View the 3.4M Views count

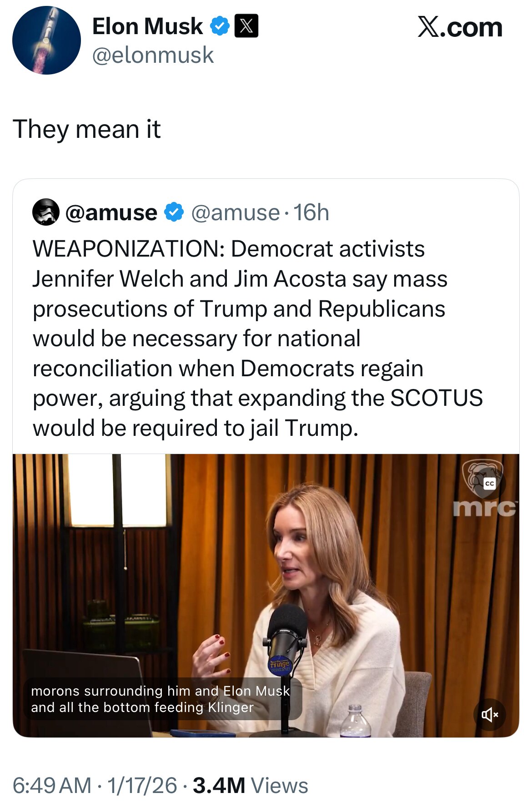(x=250, y=786)
